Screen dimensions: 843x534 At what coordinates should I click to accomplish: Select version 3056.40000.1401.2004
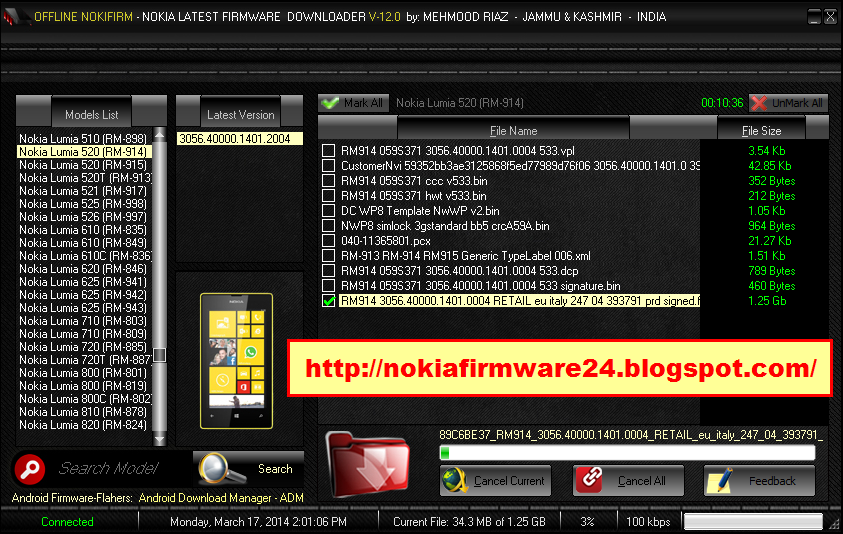(x=240, y=139)
